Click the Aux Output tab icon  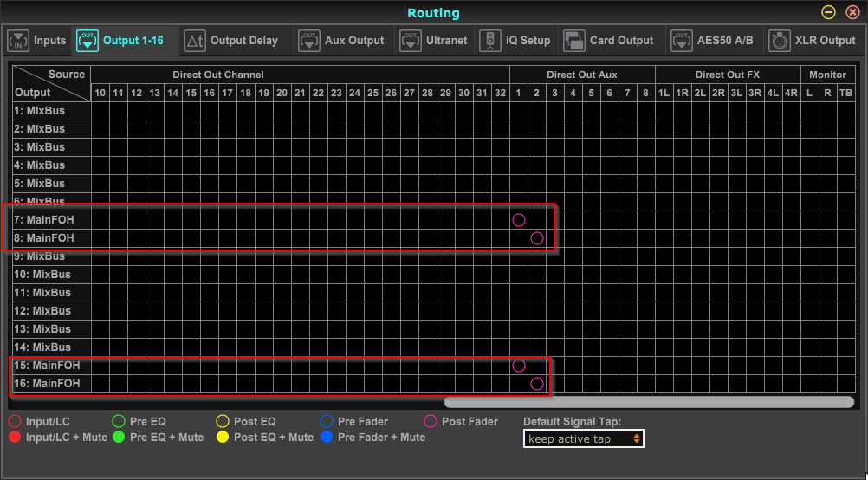point(309,41)
